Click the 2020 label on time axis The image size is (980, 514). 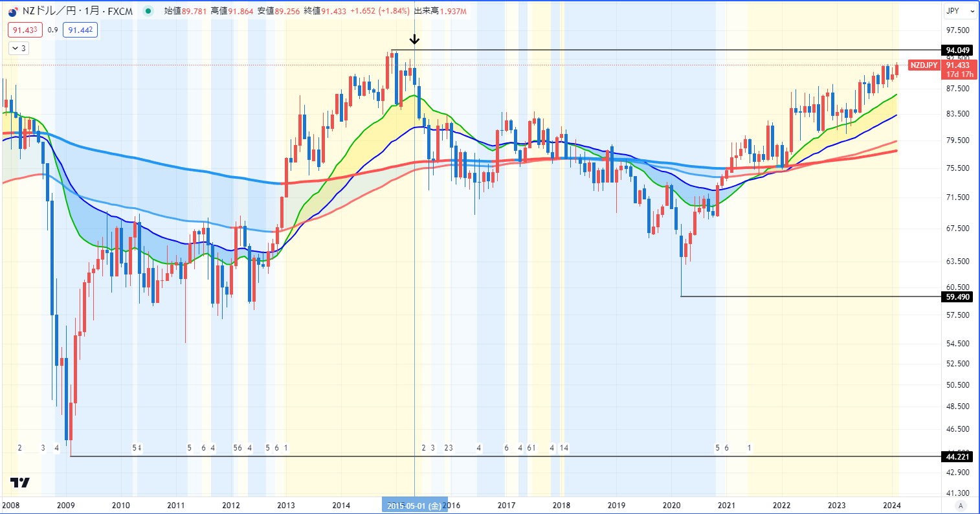pyautogui.click(x=671, y=506)
